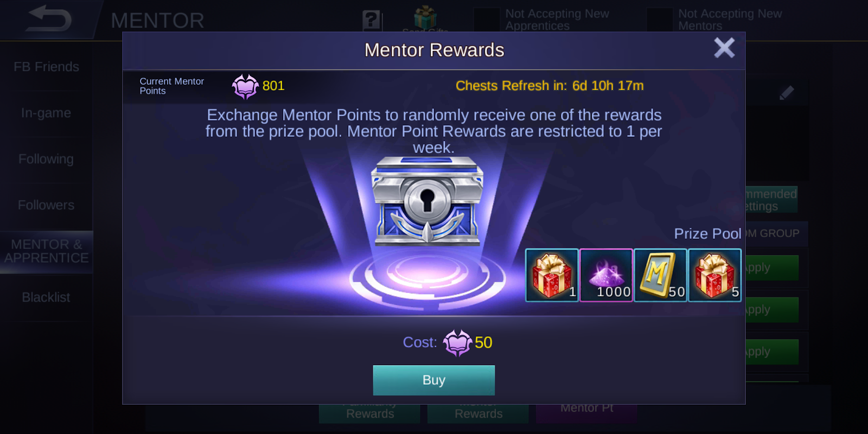The width and height of the screenshot is (868, 434).
Task: Open the question mark help icon
Action: coord(371,20)
